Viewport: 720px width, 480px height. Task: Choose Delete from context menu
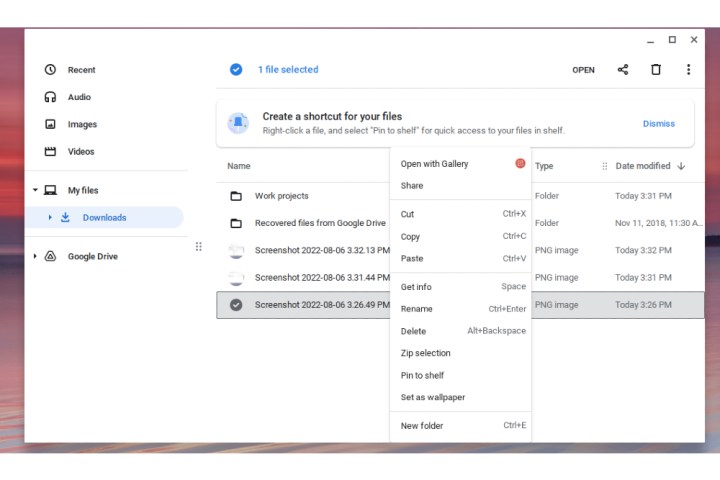pos(461,331)
